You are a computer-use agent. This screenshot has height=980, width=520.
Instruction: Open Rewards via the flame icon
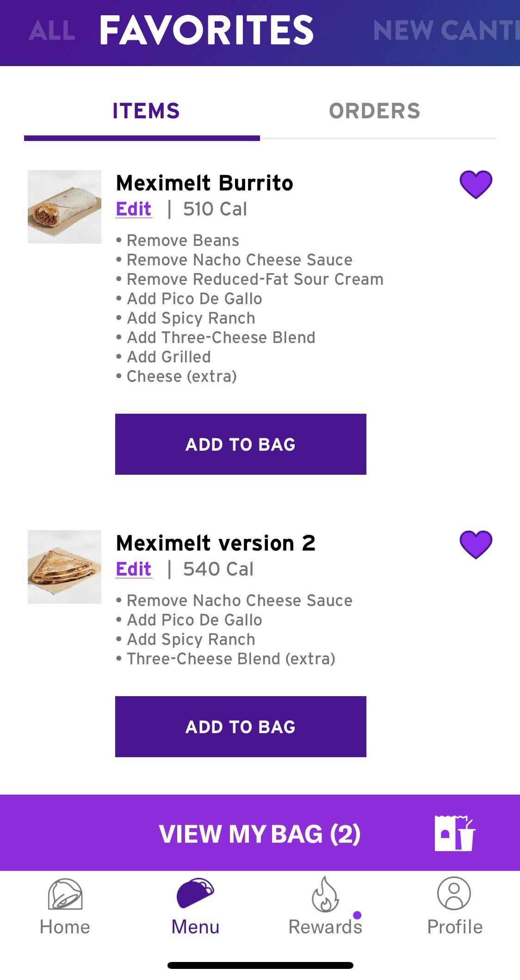click(x=325, y=894)
